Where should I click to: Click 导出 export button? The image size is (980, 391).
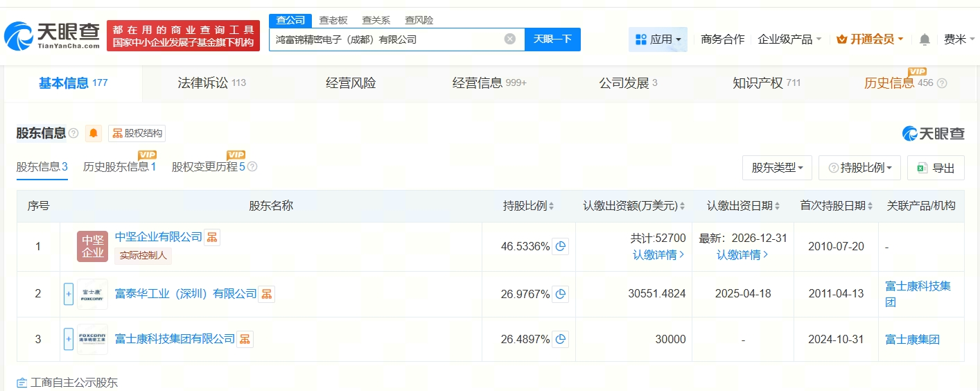tap(936, 168)
